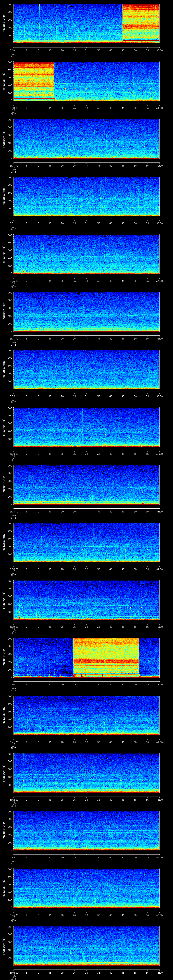
Task: Select the 5:32:00 start time label
Action: tap(14, 223)
